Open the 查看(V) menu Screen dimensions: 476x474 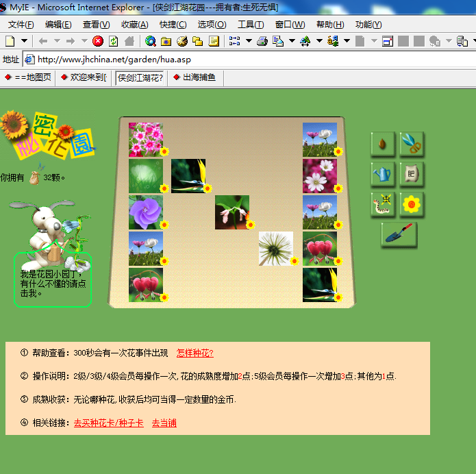(97, 25)
